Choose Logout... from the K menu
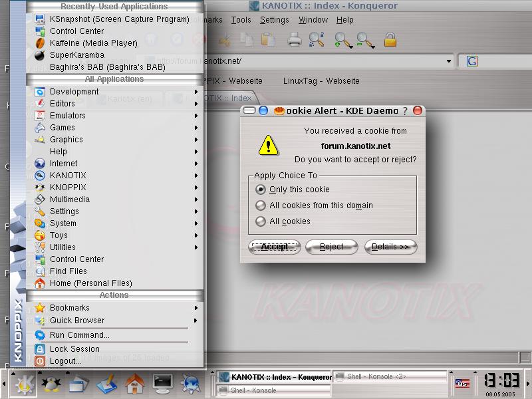This screenshot has width=532, height=399. [x=115, y=361]
